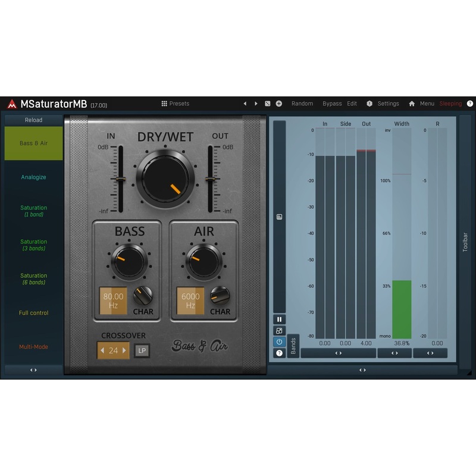Expand the Width meter arrows

[x=394, y=353]
